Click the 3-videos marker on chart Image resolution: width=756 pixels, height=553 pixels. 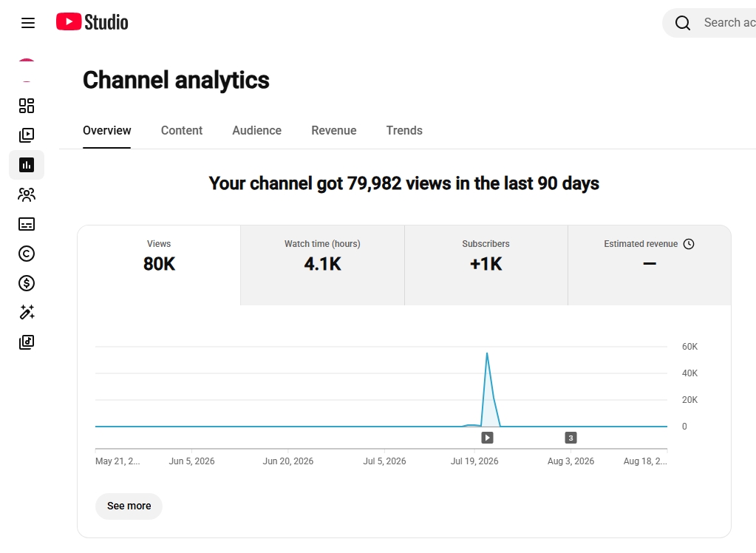pyautogui.click(x=571, y=438)
